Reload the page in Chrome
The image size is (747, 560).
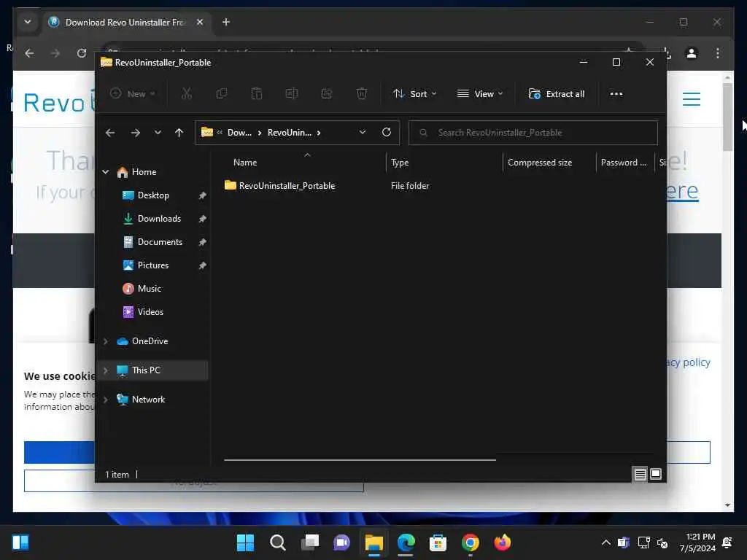[82, 53]
